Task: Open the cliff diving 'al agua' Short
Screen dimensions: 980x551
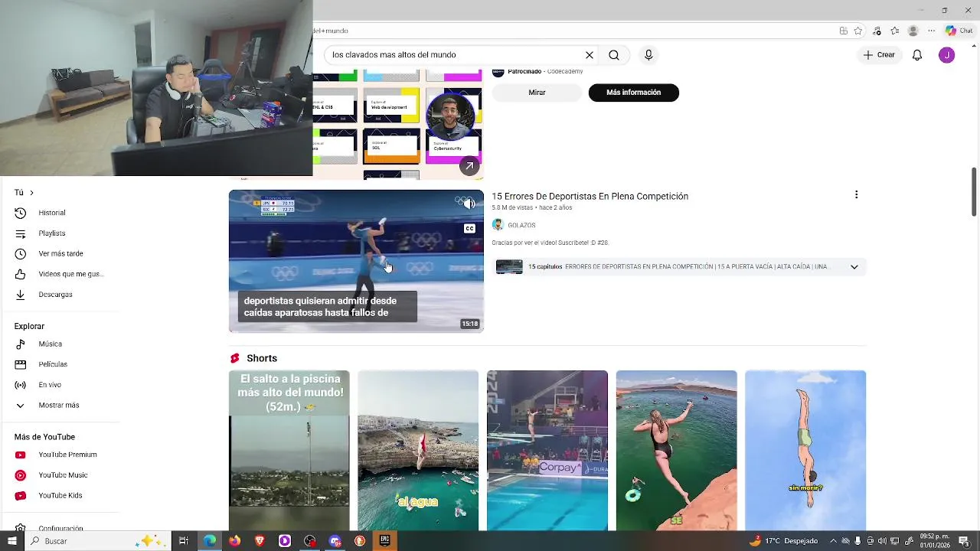Action: coord(418,450)
